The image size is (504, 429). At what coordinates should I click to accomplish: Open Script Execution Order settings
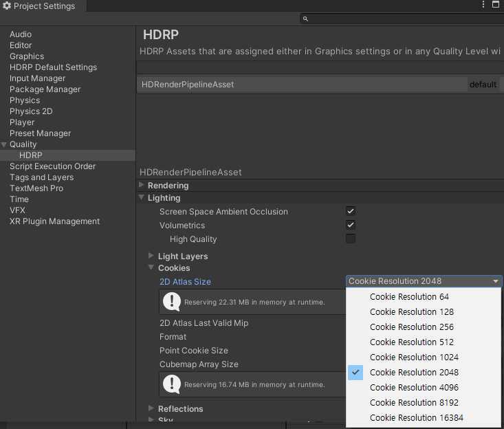(53, 166)
